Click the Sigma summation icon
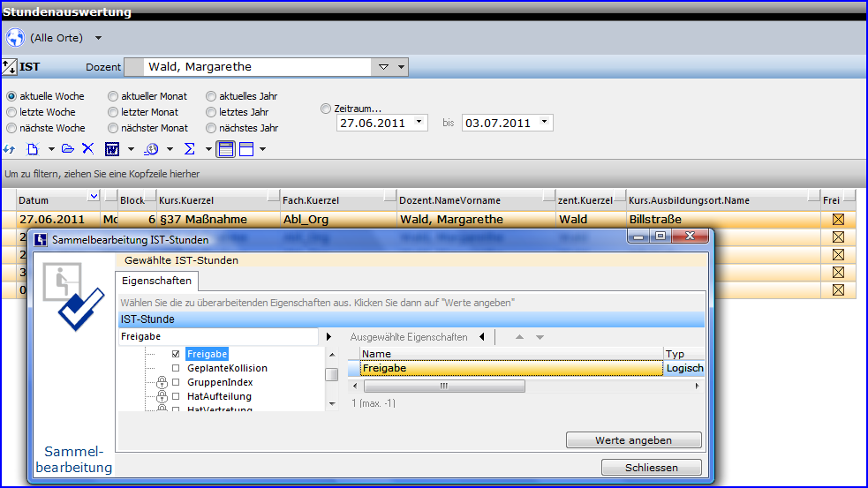868x488 pixels. [189, 149]
